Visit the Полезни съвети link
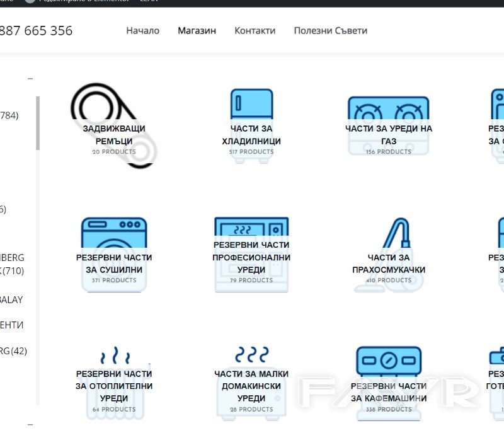 coord(330,30)
